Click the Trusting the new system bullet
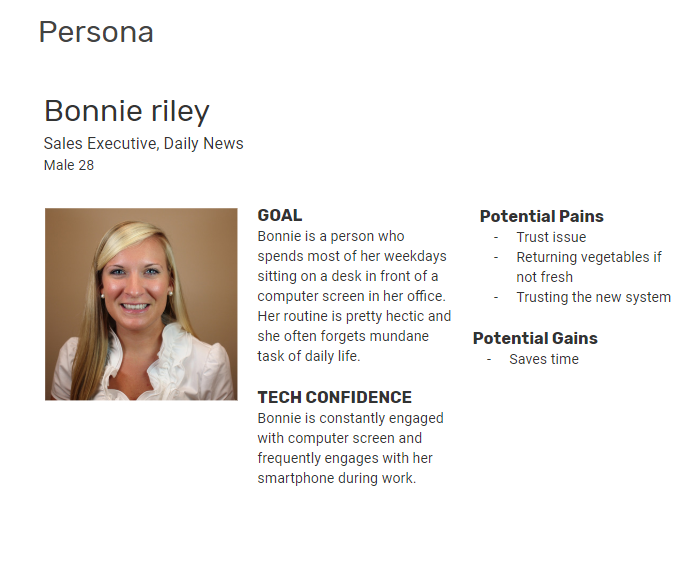This screenshot has height=579, width=689. point(593,297)
